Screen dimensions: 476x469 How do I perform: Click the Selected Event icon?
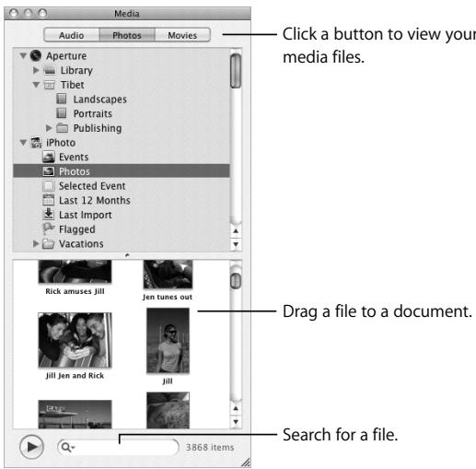click(48, 186)
